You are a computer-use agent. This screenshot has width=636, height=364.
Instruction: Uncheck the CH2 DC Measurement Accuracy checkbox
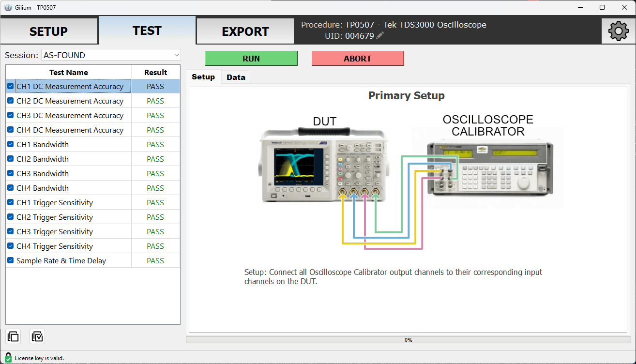[11, 101]
